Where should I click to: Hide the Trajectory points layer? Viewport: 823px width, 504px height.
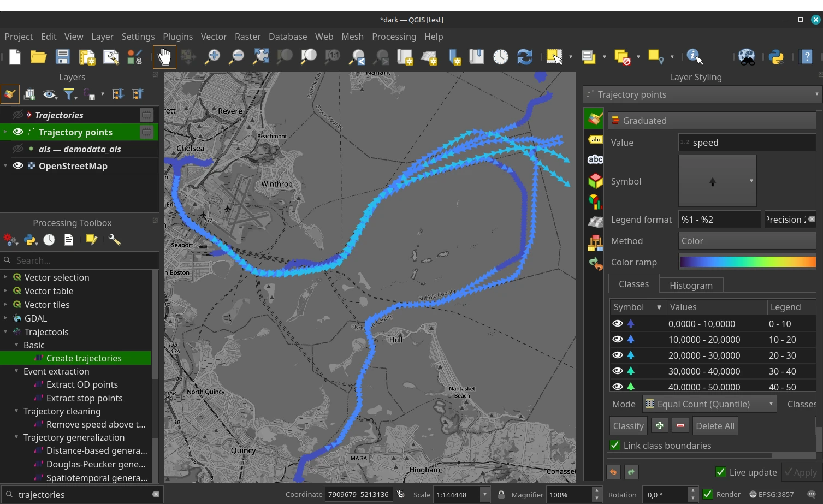pos(18,132)
